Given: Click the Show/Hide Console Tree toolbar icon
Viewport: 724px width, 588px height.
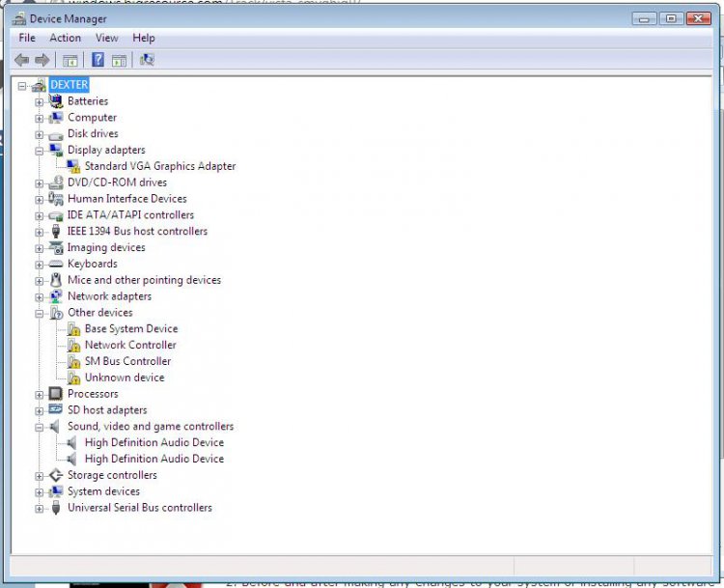Looking at the screenshot, I should (70, 60).
